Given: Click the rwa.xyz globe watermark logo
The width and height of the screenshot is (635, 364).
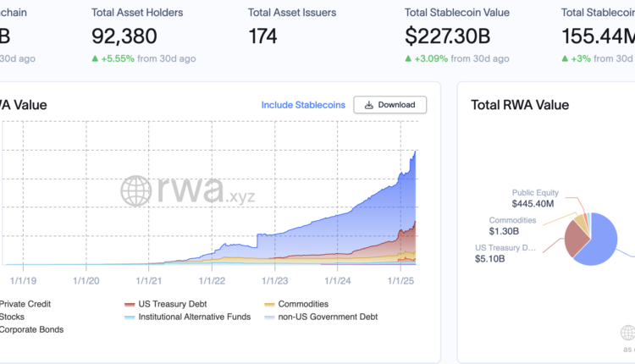Looking at the screenshot, I should point(137,191).
